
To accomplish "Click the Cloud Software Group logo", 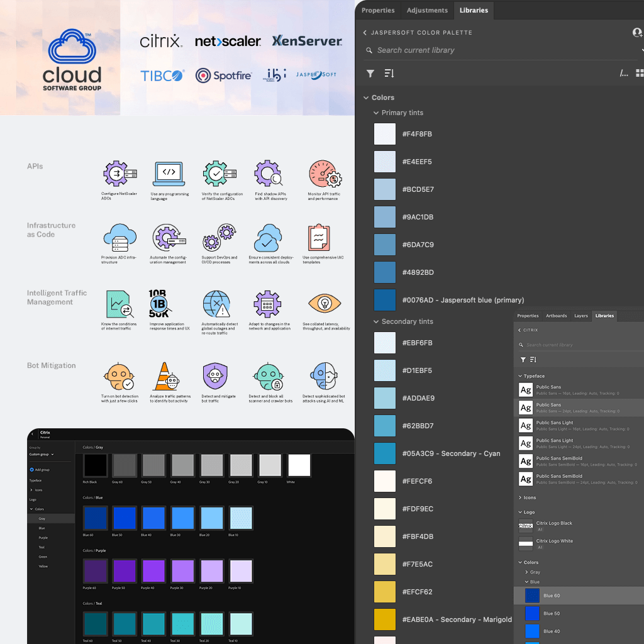I will click(72, 60).
